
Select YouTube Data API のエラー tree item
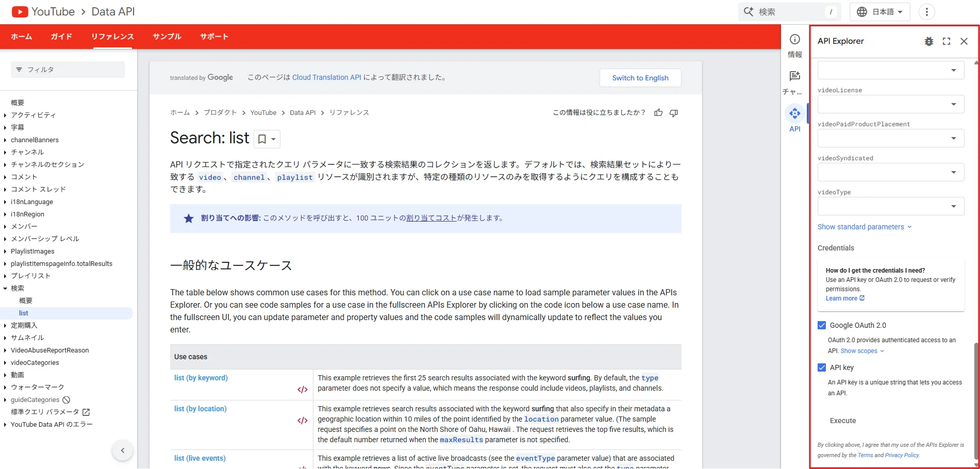[x=52, y=425]
